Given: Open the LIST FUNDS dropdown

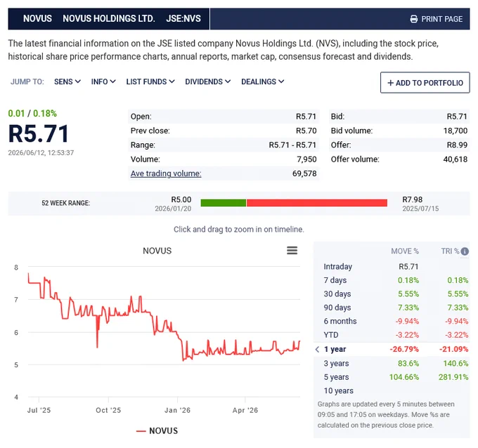Looking at the screenshot, I should click(150, 81).
